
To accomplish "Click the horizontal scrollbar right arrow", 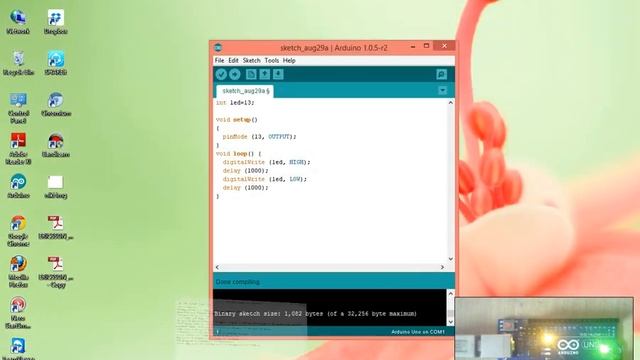I will coord(442,267).
